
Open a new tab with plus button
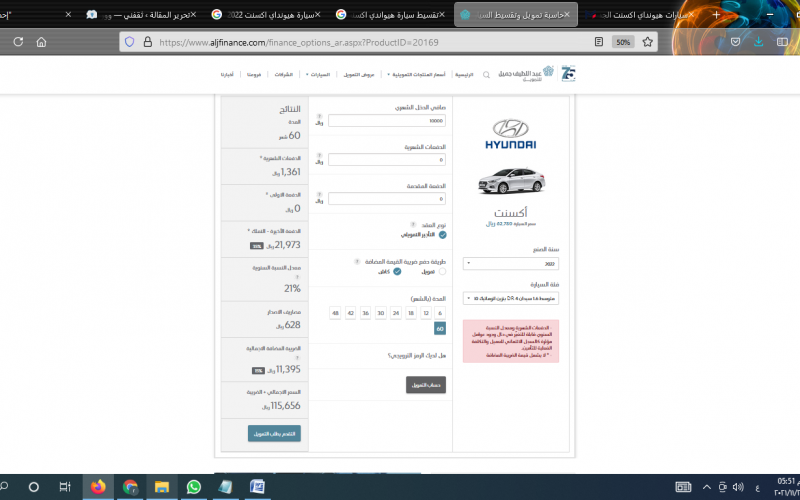point(716,15)
